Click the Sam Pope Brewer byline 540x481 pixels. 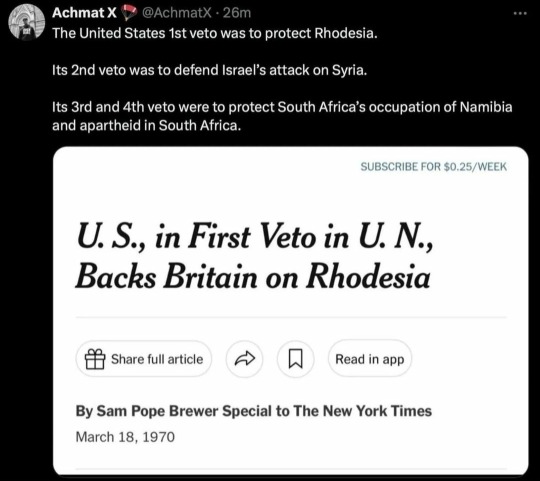click(x=253, y=411)
